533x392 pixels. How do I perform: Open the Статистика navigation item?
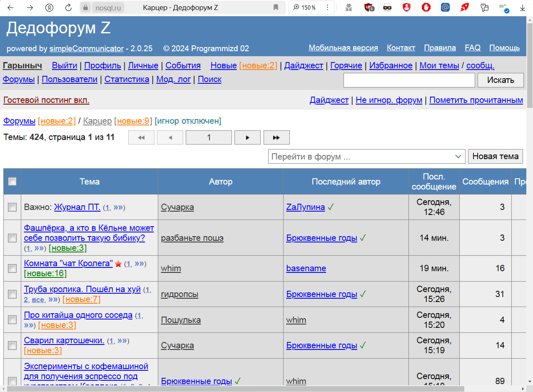pos(127,79)
